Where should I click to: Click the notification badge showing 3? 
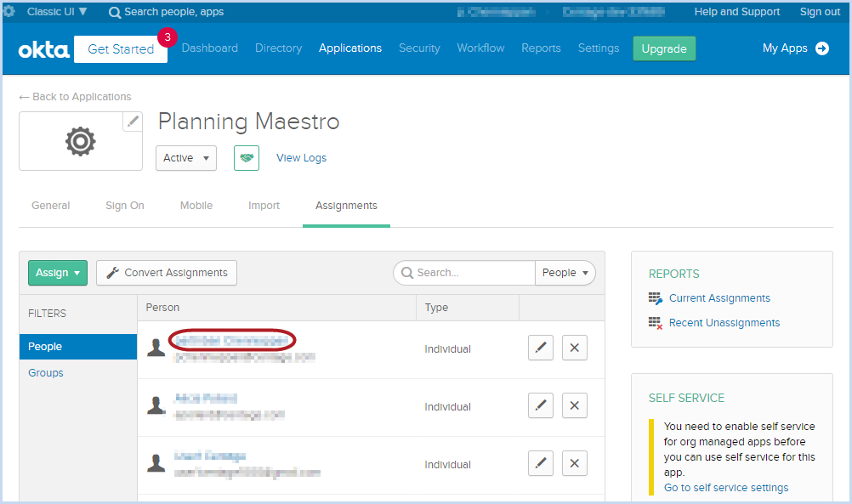(x=168, y=37)
